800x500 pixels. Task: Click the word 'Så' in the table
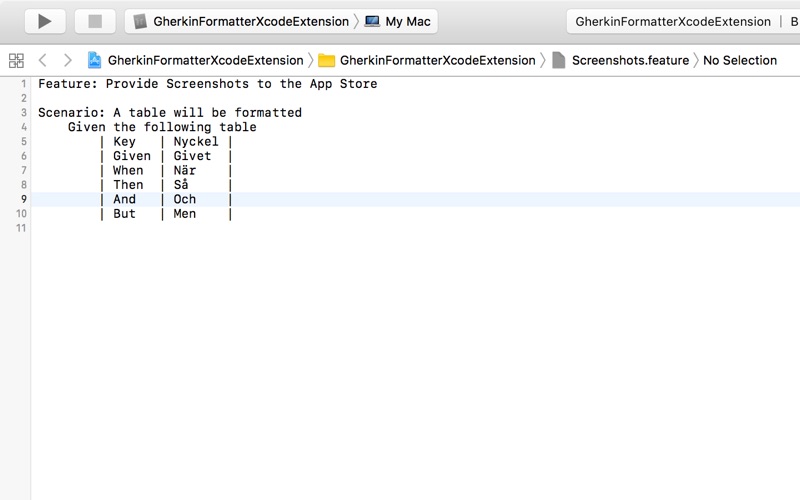point(181,184)
